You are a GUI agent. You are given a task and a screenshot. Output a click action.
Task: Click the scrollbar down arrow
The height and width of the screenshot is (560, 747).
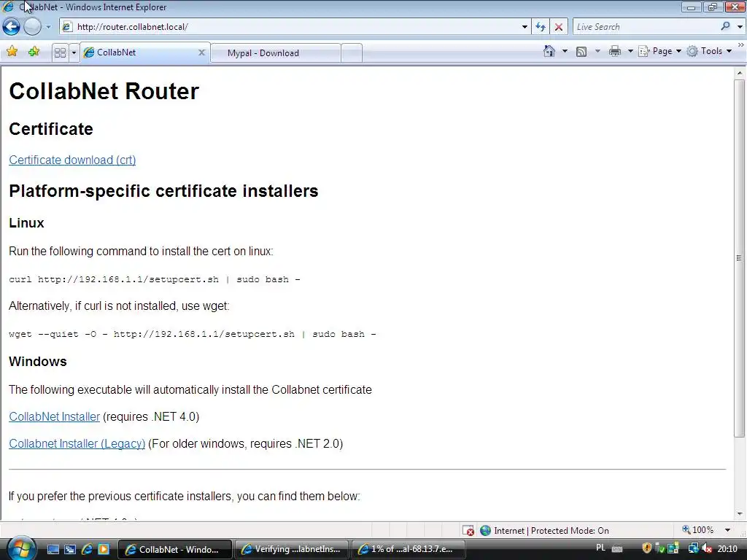(x=740, y=514)
